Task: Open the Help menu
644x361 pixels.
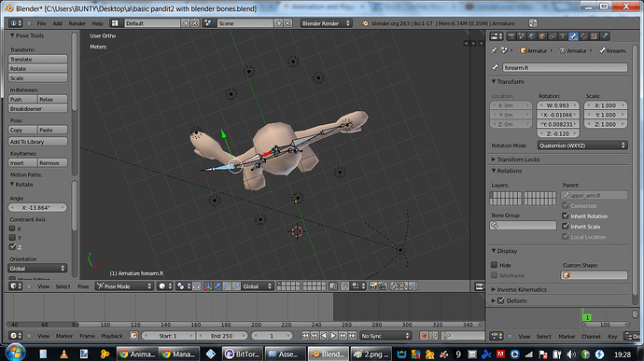Action: [97, 23]
